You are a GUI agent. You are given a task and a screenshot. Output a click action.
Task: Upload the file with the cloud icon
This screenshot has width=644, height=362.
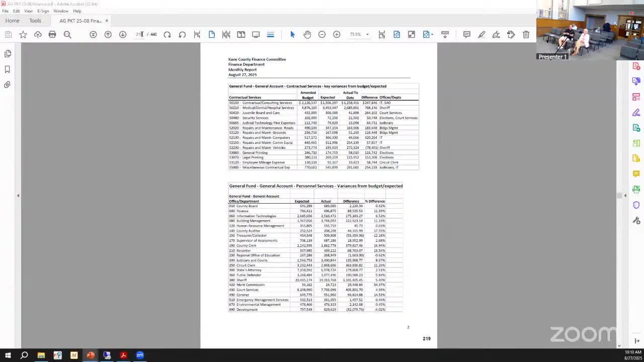point(38,34)
